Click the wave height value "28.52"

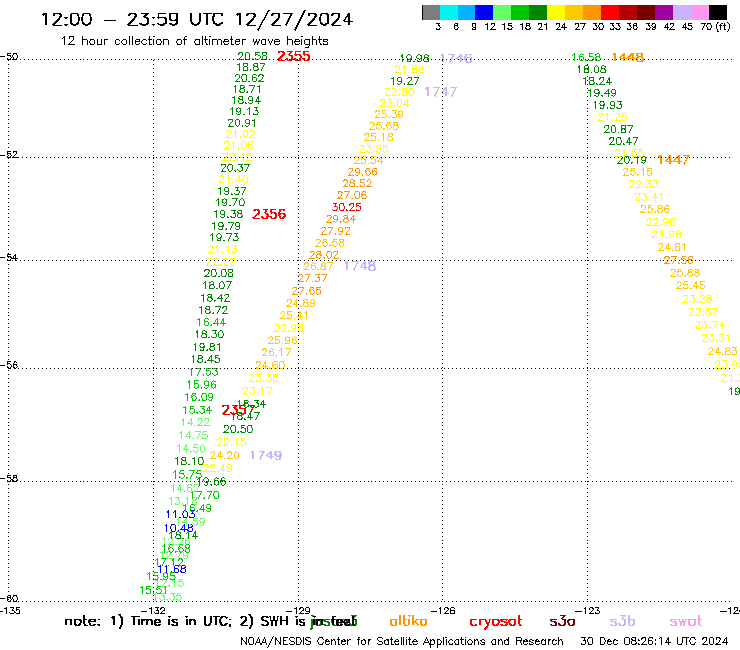357,183
